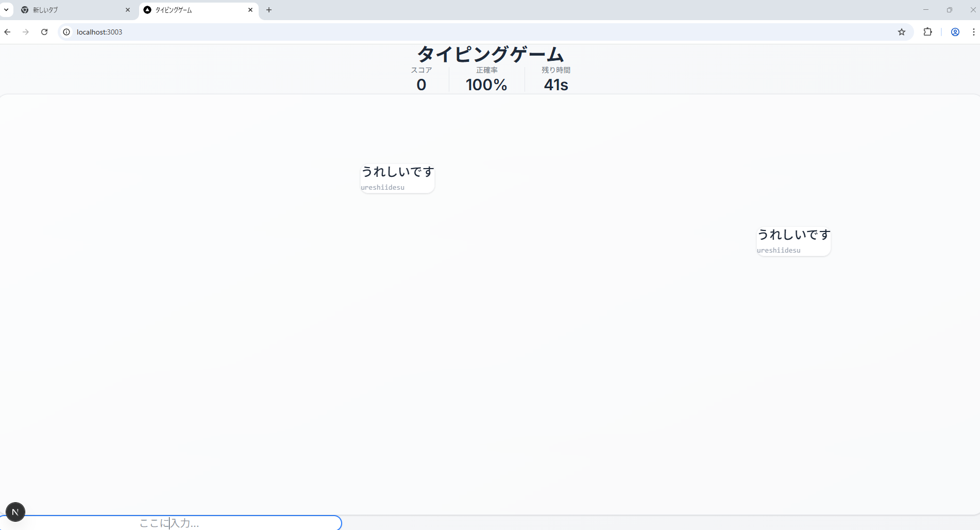Close the タイピングゲーム tab

[250, 10]
